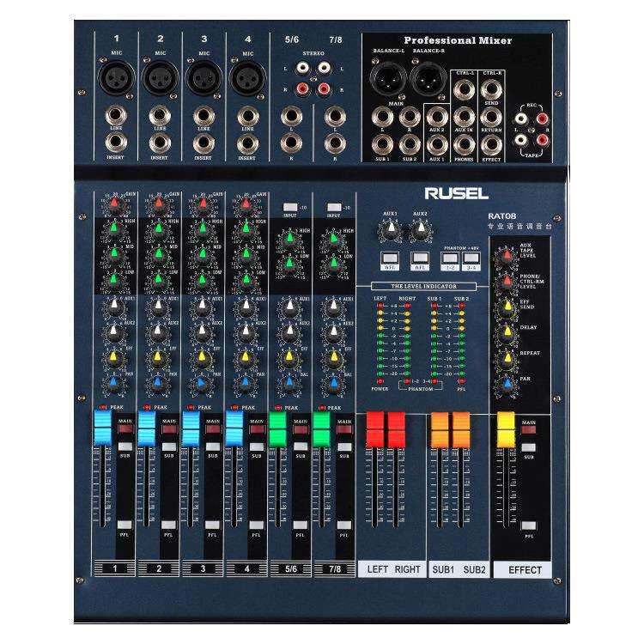
Task: Toggle channel 4 SUB button
Action: [256, 447]
